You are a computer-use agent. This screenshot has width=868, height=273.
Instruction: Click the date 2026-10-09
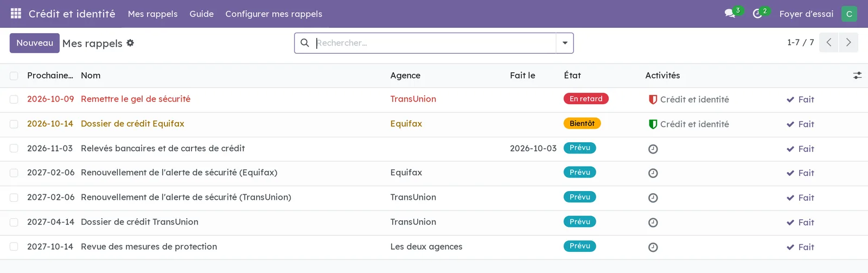pos(50,99)
